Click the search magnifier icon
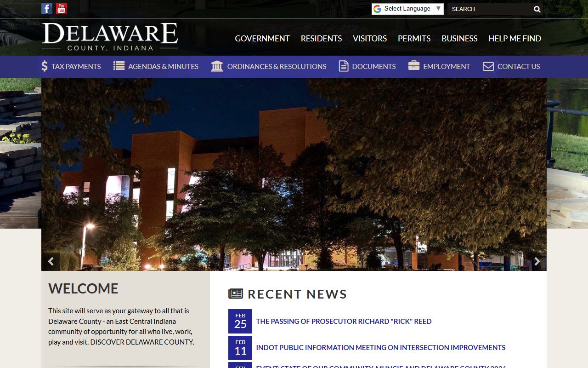Viewport: 588px width, 368px height. click(x=537, y=9)
